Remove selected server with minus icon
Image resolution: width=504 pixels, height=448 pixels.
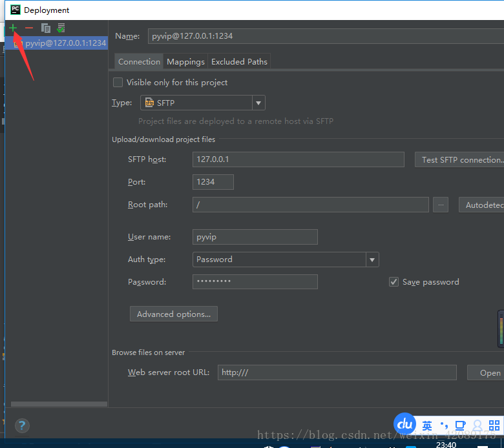[29, 28]
